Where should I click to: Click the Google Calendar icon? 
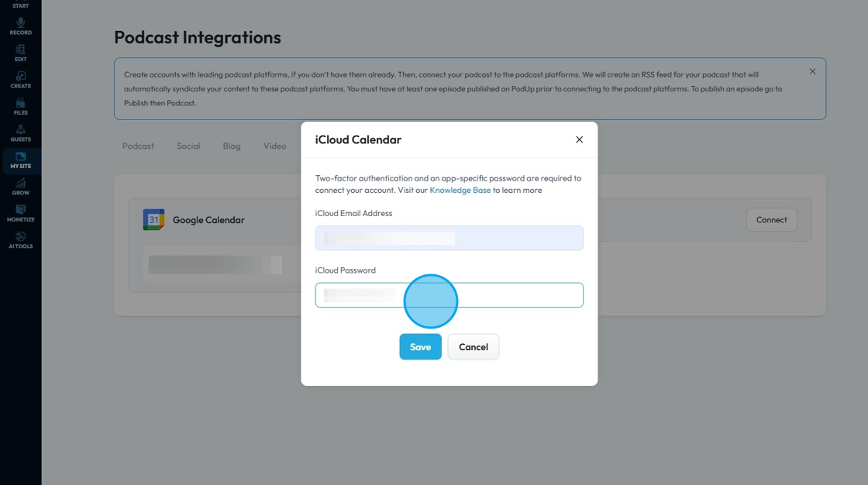(153, 220)
